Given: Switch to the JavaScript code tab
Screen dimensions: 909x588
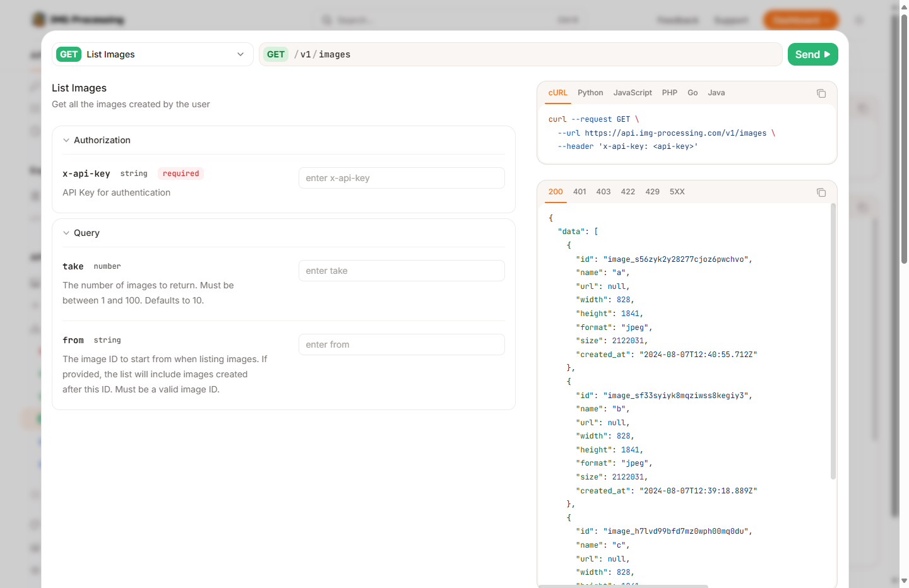Looking at the screenshot, I should [x=633, y=93].
